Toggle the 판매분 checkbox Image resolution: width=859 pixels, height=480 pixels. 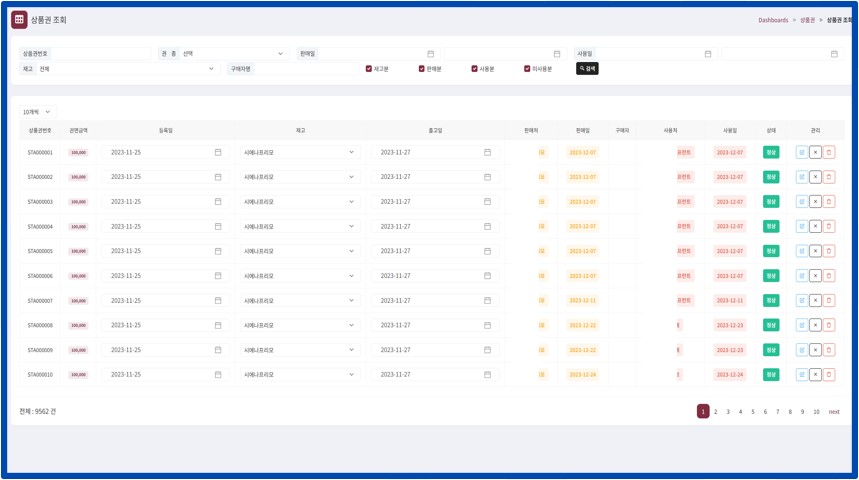tap(421, 69)
